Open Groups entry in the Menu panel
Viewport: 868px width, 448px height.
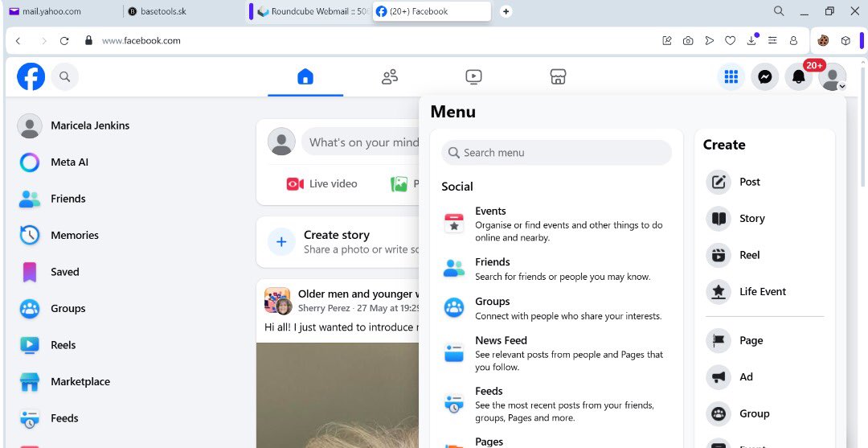click(x=556, y=308)
